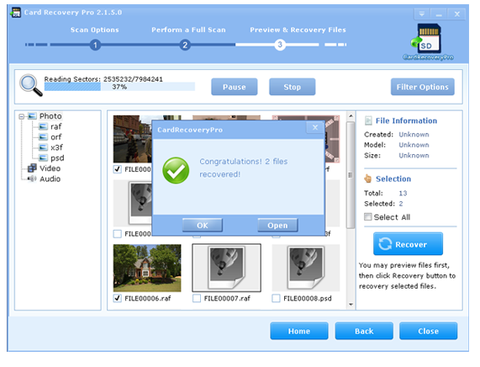480x367 pixels.
Task: Stop the sector scan
Action: 292,87
